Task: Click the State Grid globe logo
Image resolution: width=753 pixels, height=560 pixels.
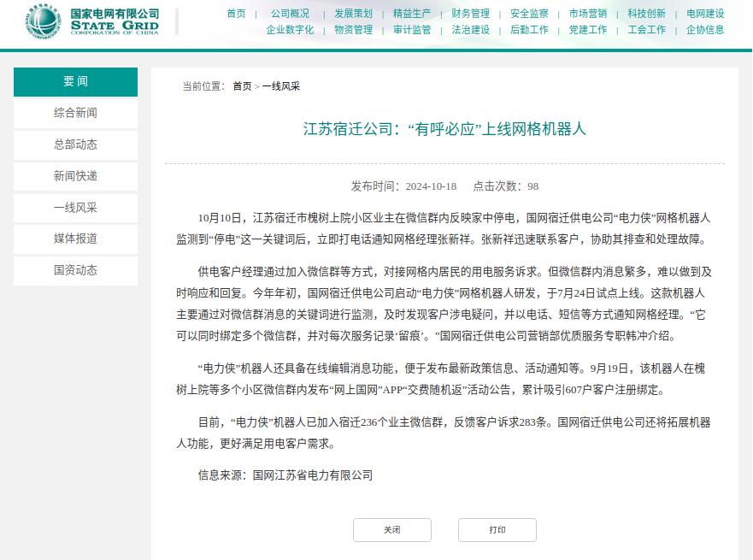Action: (44, 21)
